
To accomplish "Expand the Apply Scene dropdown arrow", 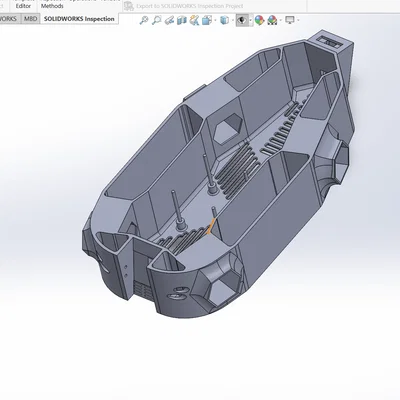I will pyautogui.click(x=281, y=20).
